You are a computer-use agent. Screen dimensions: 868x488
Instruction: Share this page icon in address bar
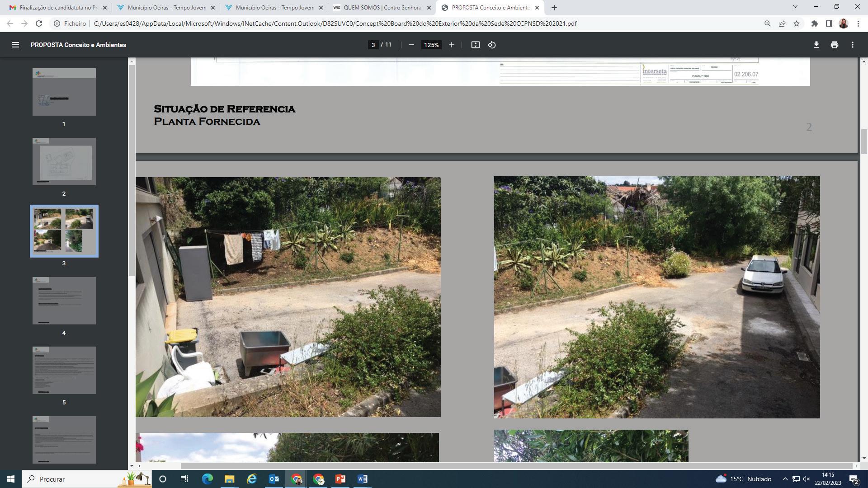point(782,23)
